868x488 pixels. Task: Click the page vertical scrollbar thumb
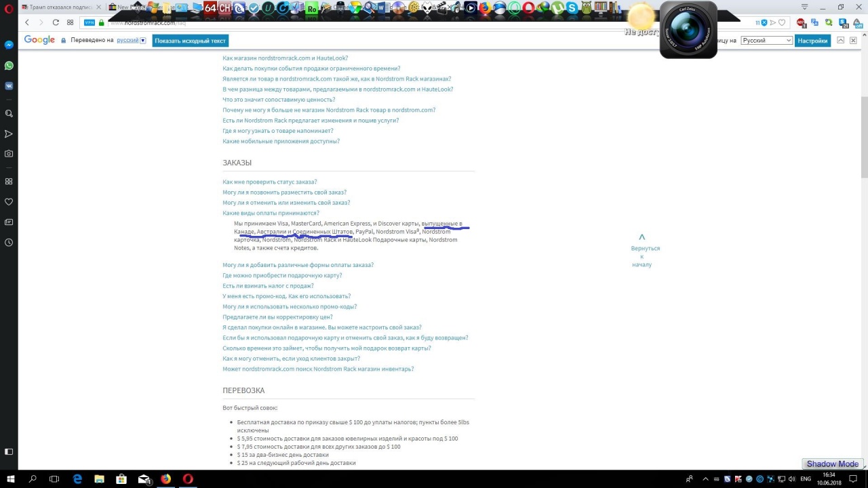tap(864, 138)
